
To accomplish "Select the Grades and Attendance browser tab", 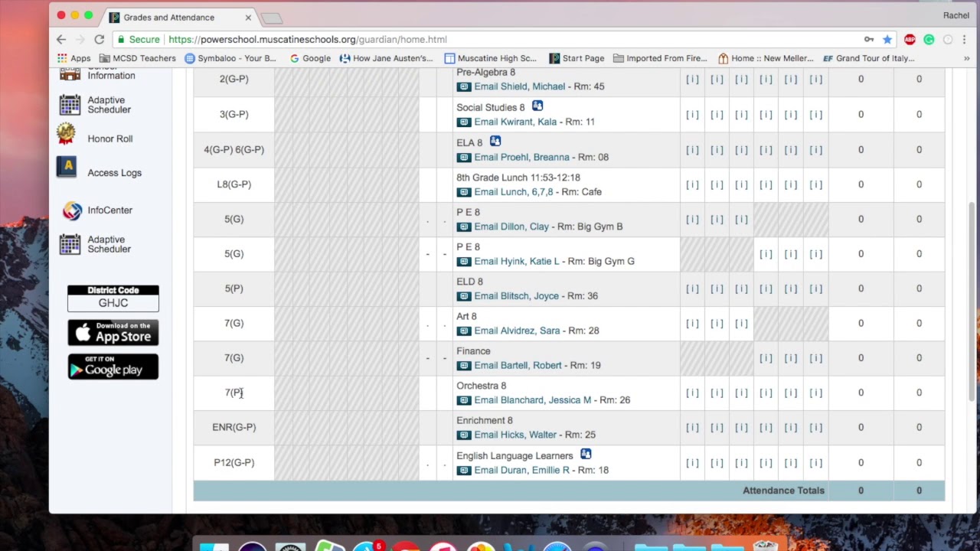I will point(180,17).
